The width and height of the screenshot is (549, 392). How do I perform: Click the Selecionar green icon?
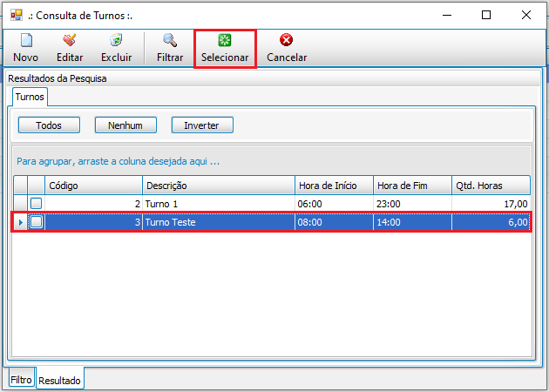point(225,40)
